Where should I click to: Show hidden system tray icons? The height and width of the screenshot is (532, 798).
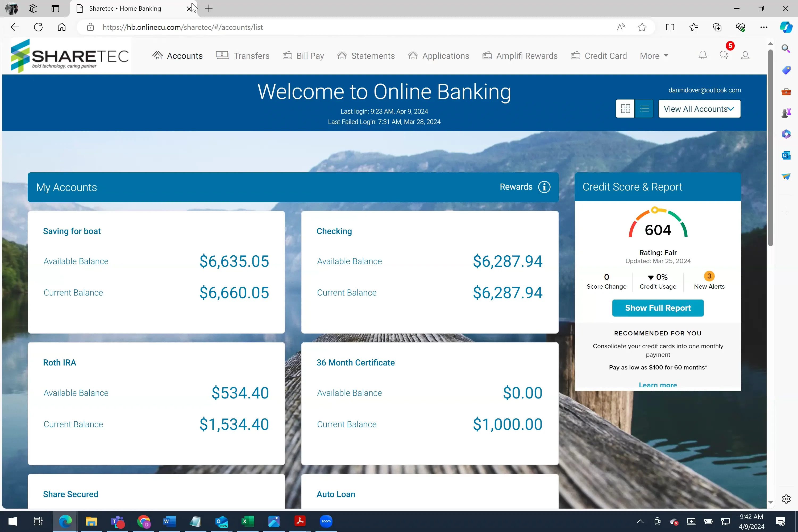point(640,521)
